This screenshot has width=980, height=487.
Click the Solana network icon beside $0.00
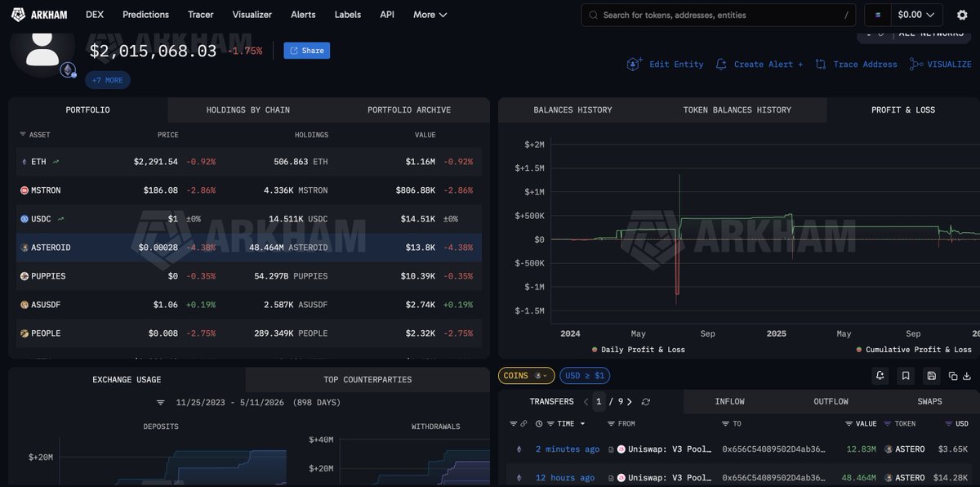[x=878, y=15]
